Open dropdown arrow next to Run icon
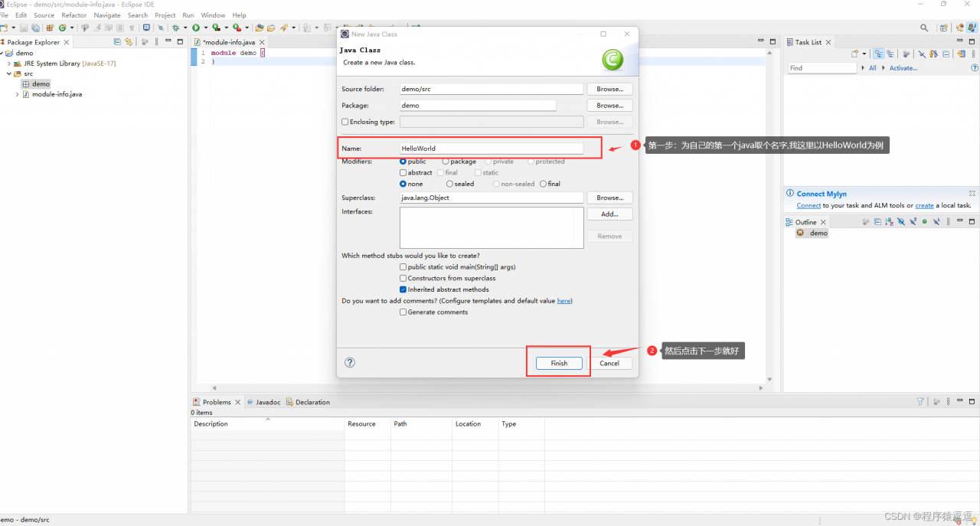Viewport: 980px width, 526px height. pyautogui.click(x=205, y=28)
